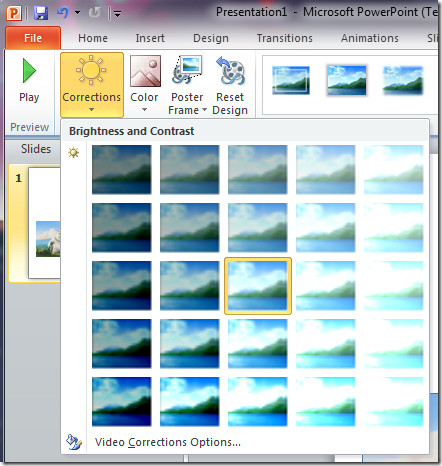Click the PowerPoint application logo icon
The image size is (442, 466).
point(14,13)
